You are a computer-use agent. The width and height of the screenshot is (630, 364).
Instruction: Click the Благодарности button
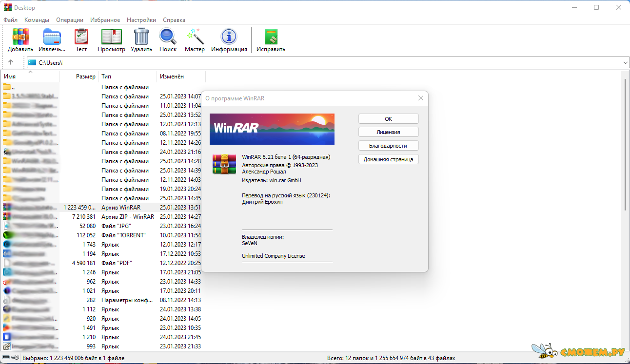[389, 146]
